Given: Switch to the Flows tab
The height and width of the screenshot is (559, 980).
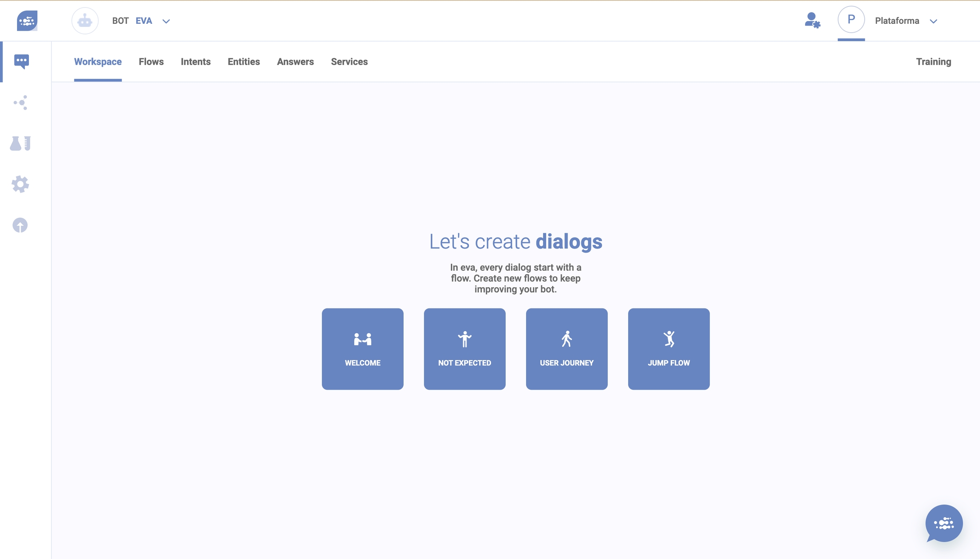Looking at the screenshot, I should (151, 62).
